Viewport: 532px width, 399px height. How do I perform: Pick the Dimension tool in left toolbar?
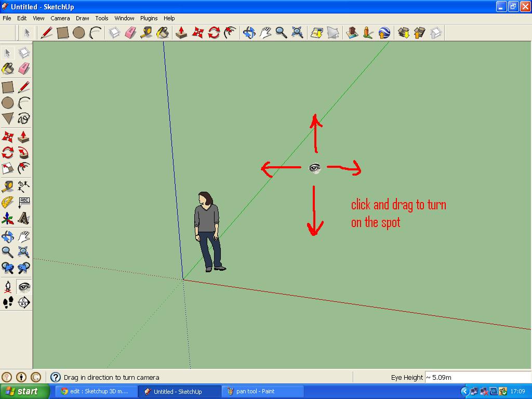(x=24, y=187)
